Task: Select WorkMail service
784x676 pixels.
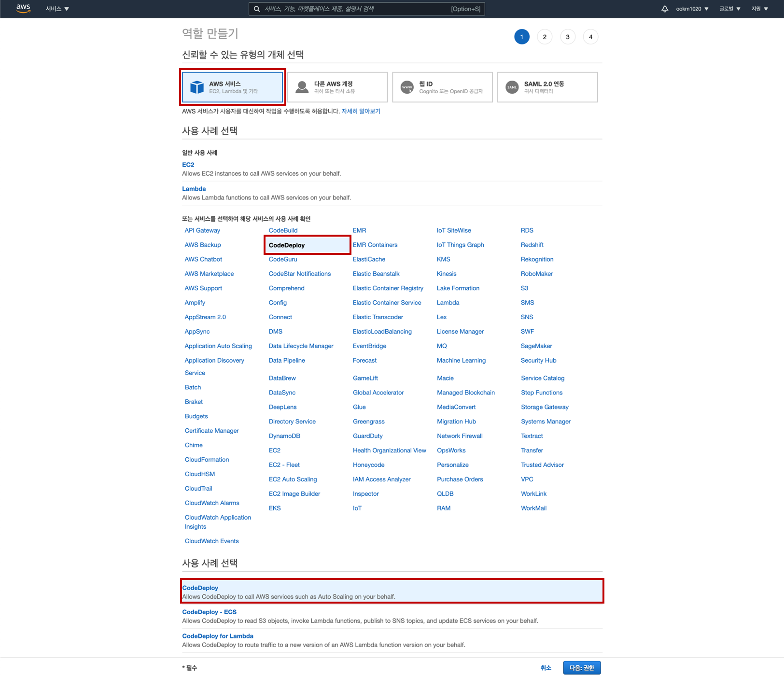Action: coord(534,508)
